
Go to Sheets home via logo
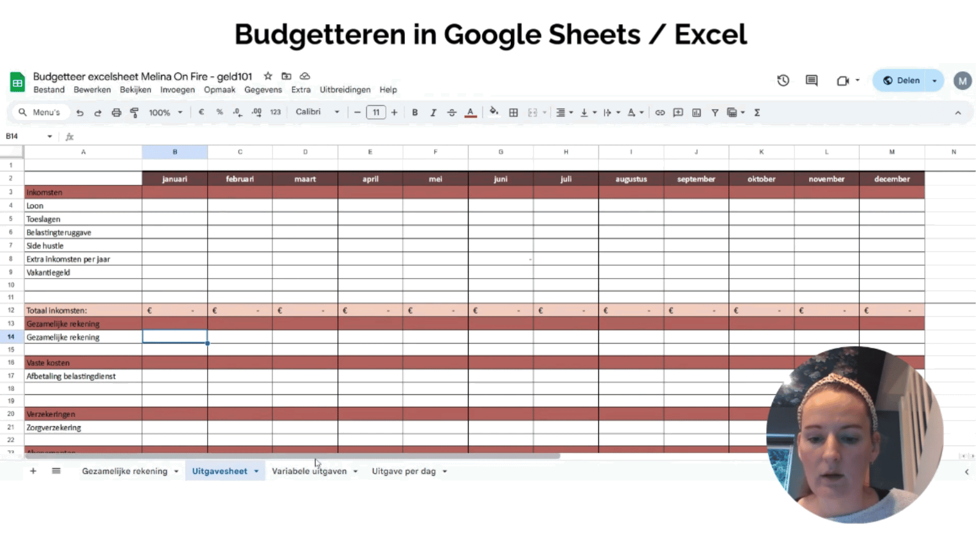[17, 82]
